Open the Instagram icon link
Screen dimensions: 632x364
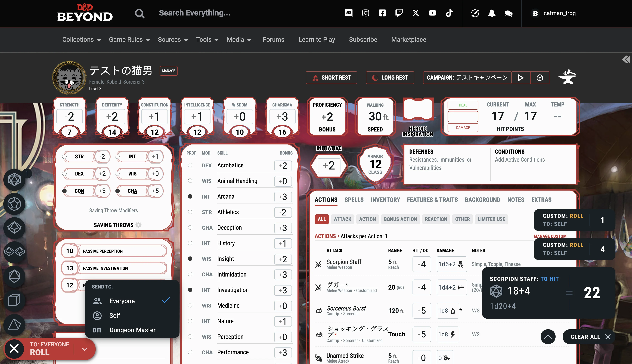point(365,13)
